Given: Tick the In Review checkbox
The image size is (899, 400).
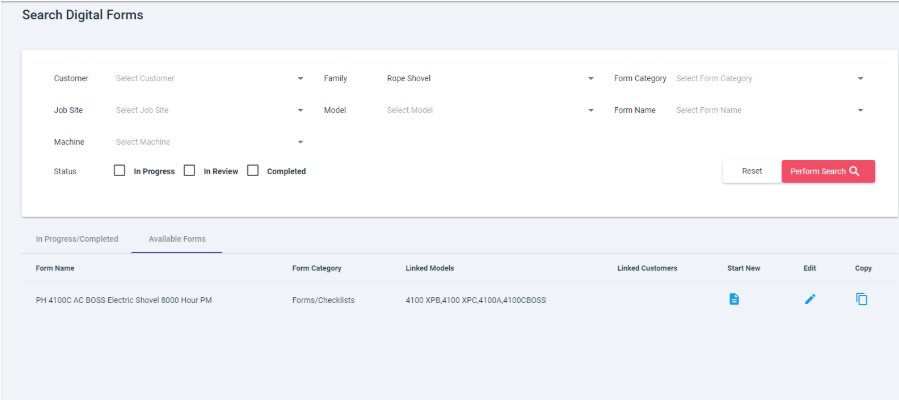Looking at the screenshot, I should [189, 171].
